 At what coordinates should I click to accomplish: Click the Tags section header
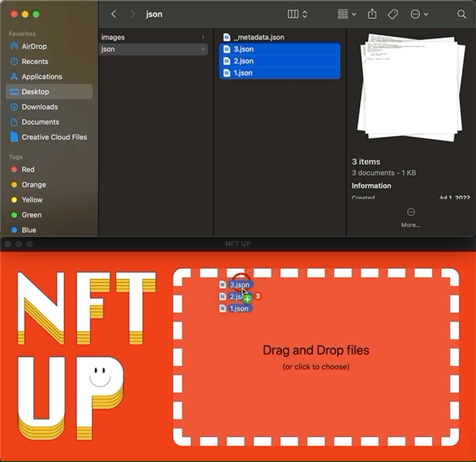(16, 157)
